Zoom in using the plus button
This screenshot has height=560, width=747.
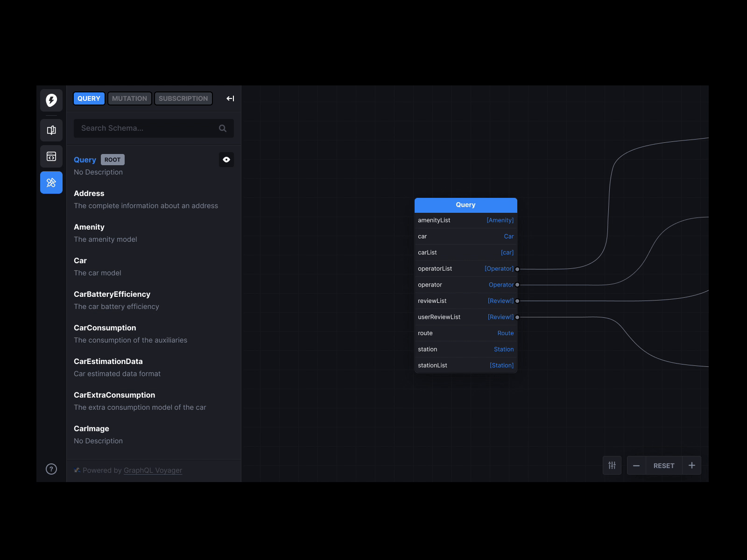(692, 465)
